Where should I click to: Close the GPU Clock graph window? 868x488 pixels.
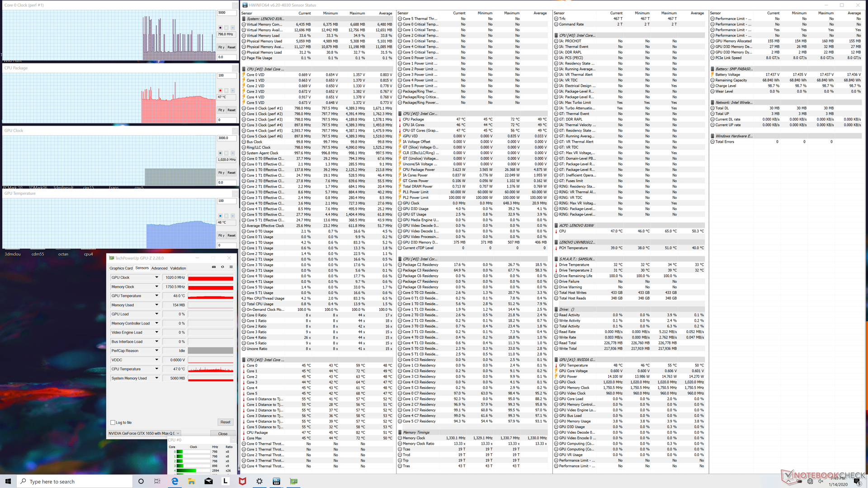pos(235,131)
